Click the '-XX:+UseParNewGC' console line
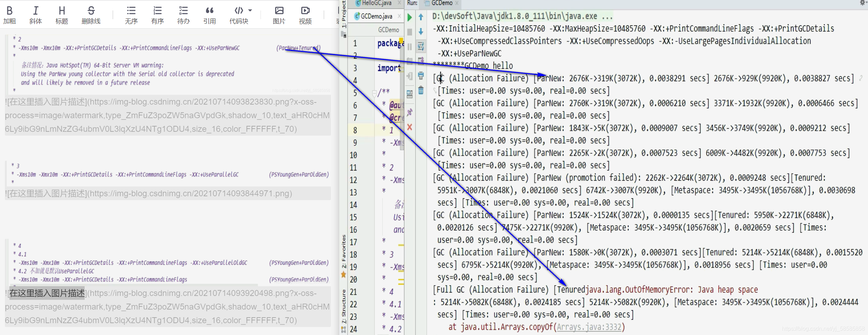Image resolution: width=868 pixels, height=335 pixels. [470, 53]
